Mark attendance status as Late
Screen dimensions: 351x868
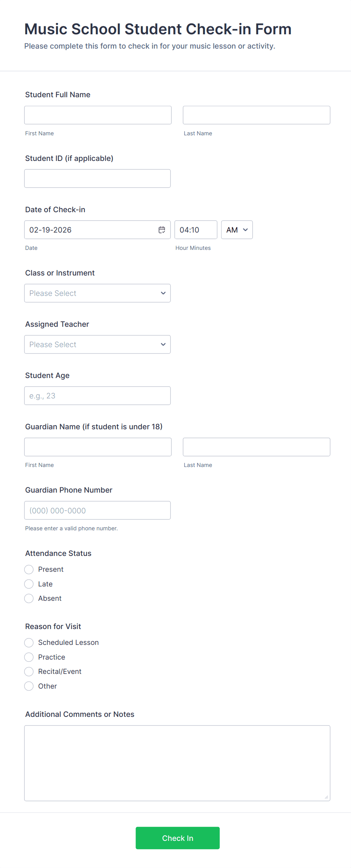[29, 584]
